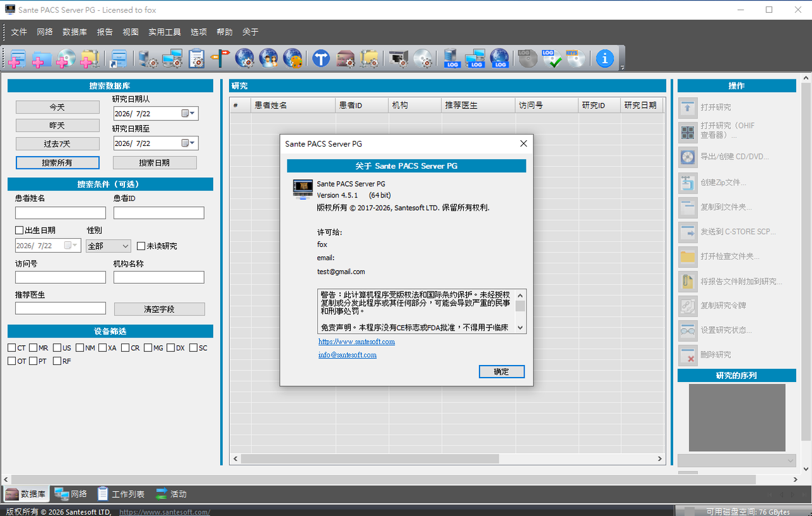Open the 研究日期从 date picker dropdown
812x516 pixels.
(189, 114)
